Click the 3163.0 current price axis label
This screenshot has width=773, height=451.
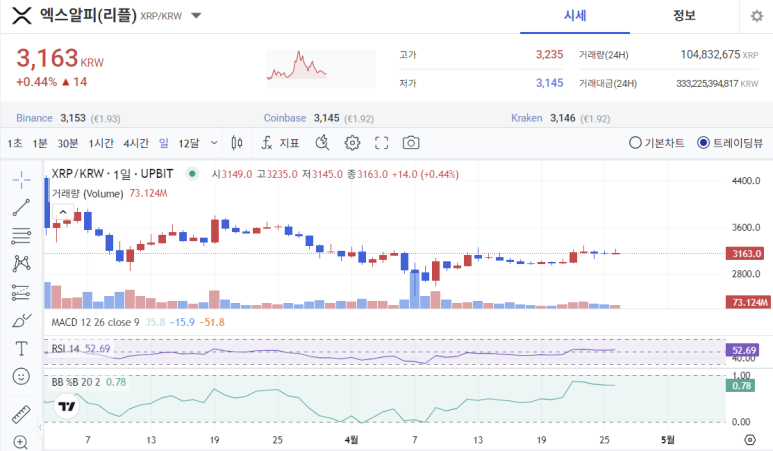745,253
